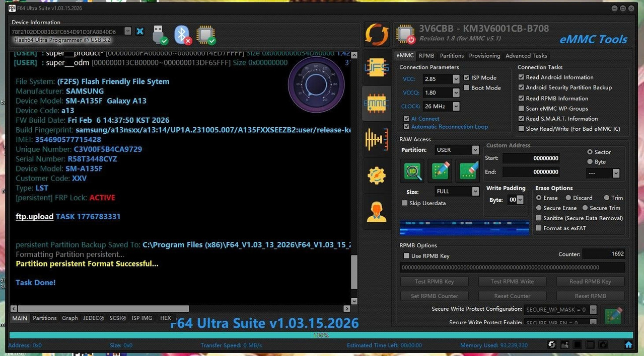
Task: Click the Test RPMB Key button
Action: pyautogui.click(x=435, y=282)
